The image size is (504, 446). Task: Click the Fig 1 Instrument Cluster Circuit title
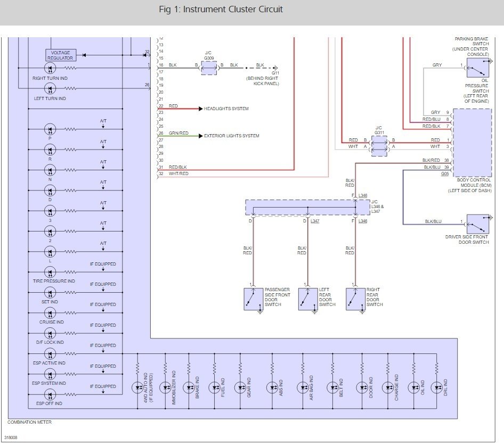point(221,9)
